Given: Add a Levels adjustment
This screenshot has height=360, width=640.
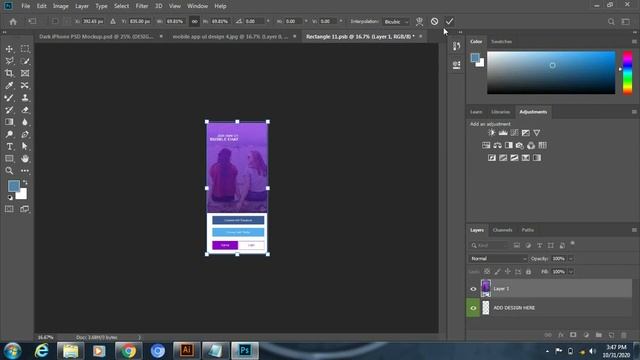Looking at the screenshot, I should point(503,133).
